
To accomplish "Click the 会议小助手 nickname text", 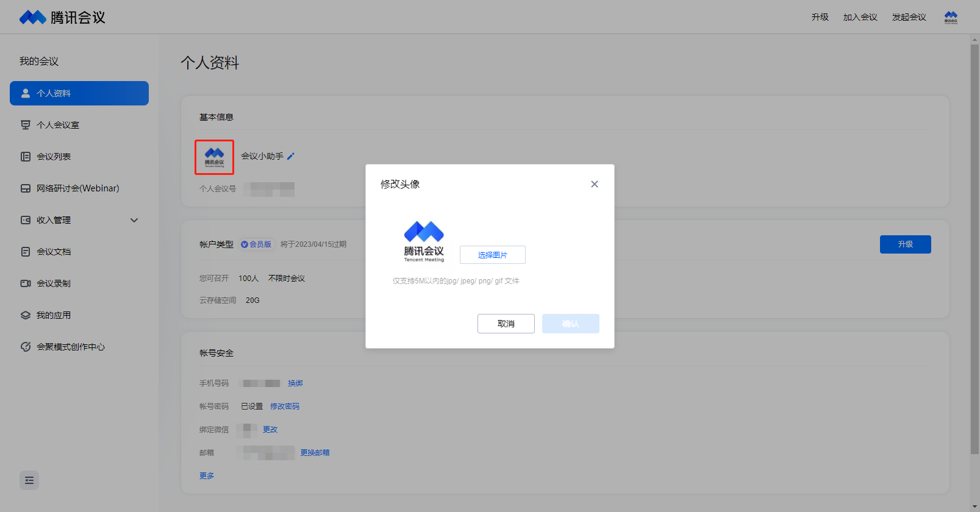I will click(262, 156).
